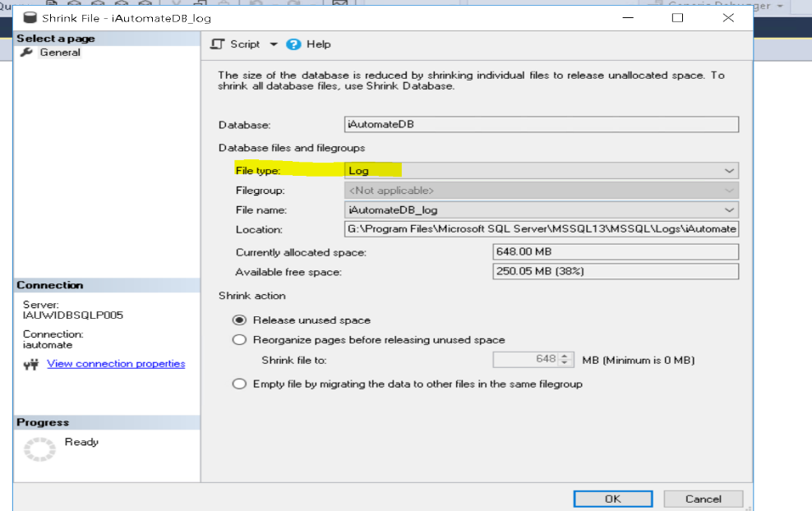Open the Script dropdown arrow
The image size is (812, 511).
point(274,44)
